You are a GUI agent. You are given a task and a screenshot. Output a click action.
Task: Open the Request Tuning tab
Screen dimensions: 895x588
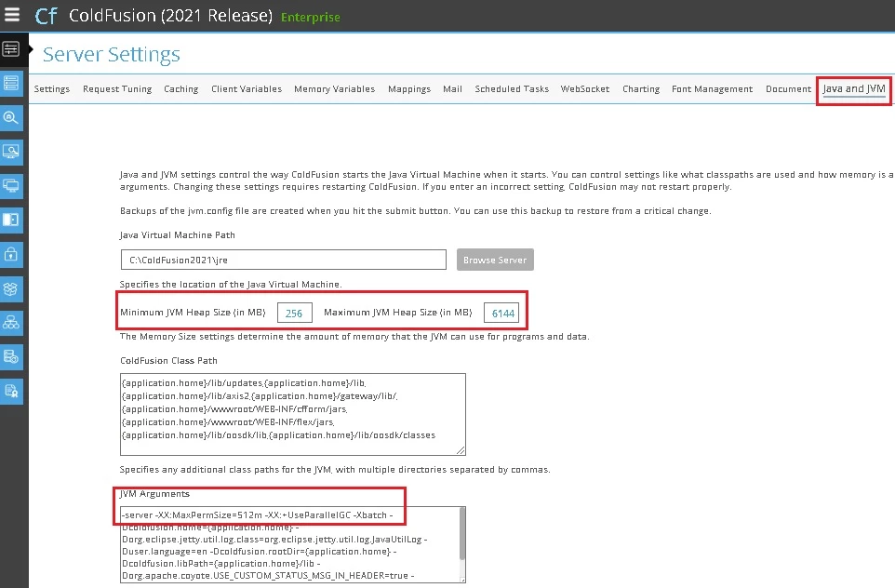(x=117, y=89)
